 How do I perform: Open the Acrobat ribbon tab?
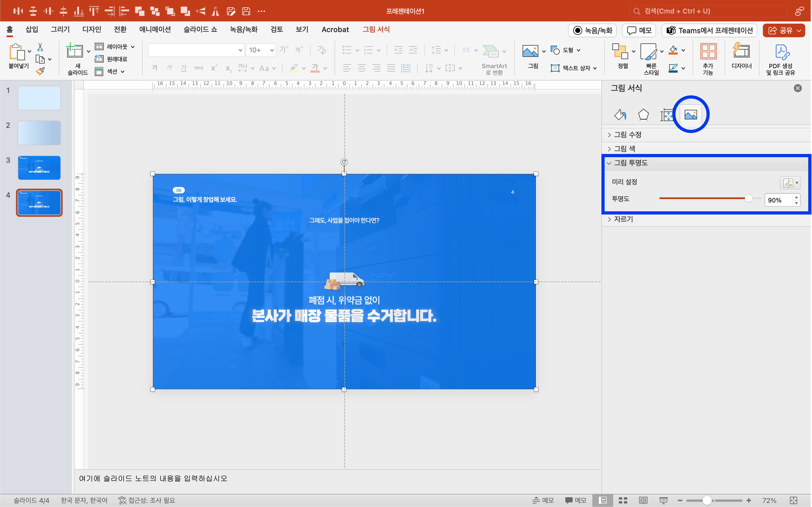pos(335,29)
